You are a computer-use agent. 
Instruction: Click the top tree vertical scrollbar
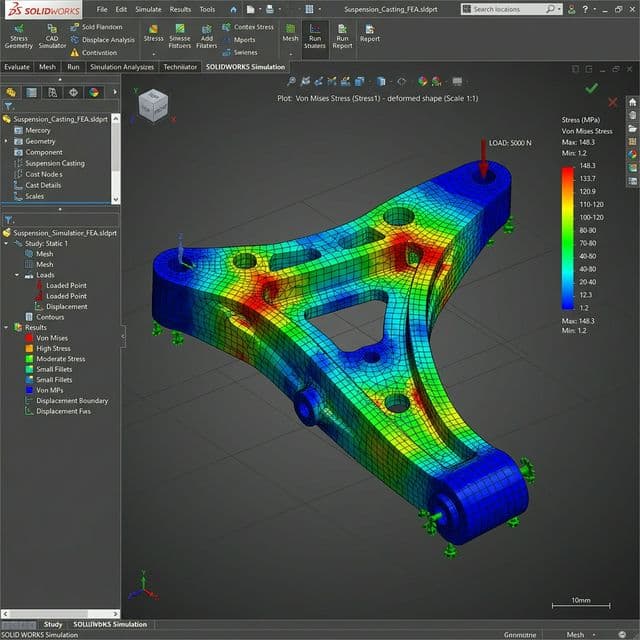[x=116, y=158]
